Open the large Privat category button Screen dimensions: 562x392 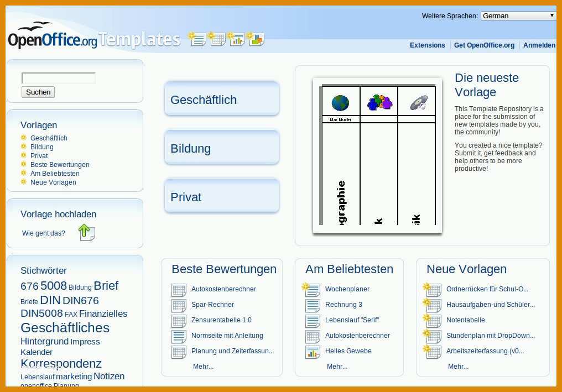click(221, 196)
